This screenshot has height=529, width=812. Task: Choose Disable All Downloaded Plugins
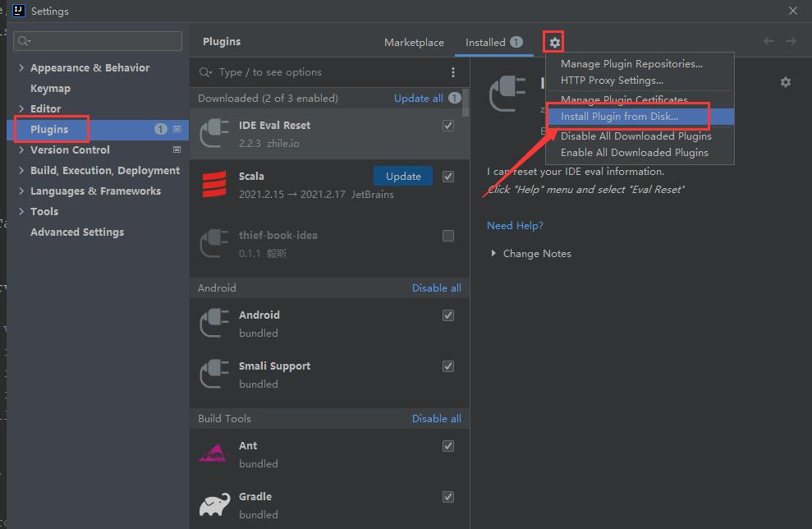(640, 136)
